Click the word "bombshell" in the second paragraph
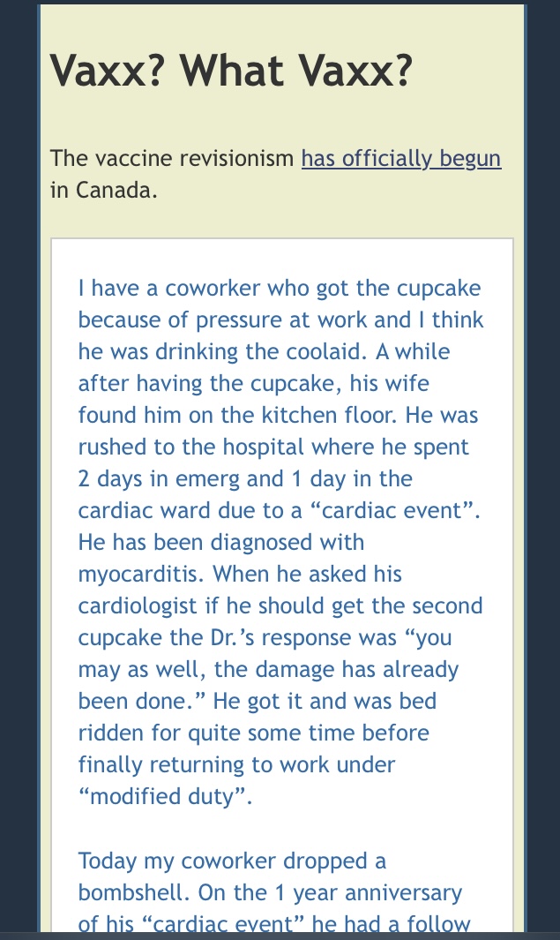Image resolution: width=560 pixels, height=940 pixels. [x=130, y=892]
